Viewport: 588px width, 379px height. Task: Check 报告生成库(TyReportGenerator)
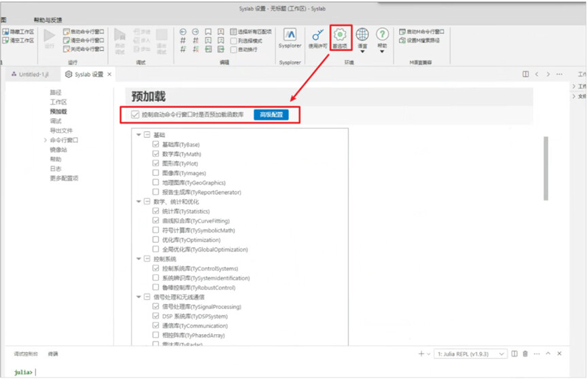(156, 192)
